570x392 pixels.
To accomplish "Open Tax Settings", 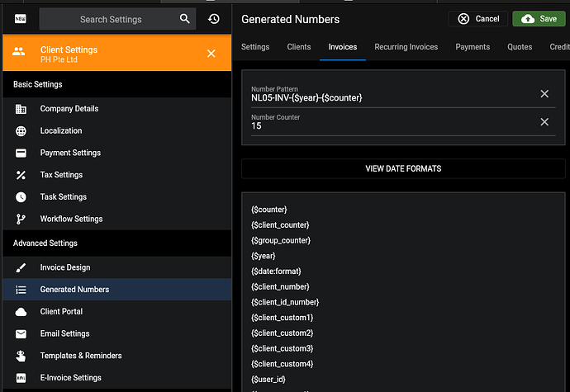I will click(x=117, y=175).
